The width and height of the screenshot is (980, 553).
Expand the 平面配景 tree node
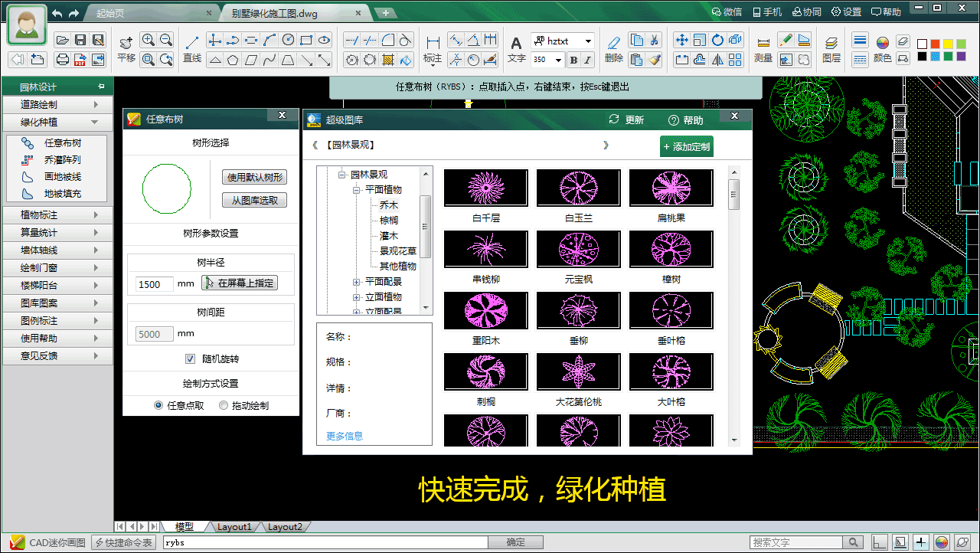point(354,281)
